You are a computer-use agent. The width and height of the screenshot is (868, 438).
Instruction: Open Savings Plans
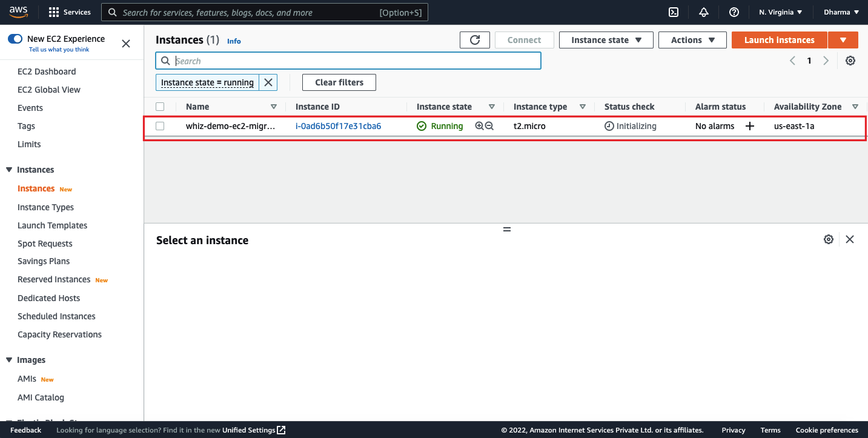coord(44,261)
